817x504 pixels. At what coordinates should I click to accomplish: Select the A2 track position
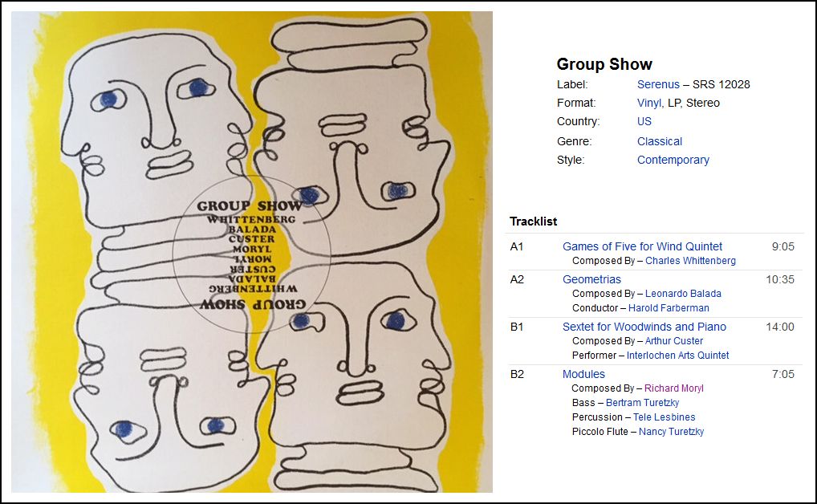(x=516, y=279)
